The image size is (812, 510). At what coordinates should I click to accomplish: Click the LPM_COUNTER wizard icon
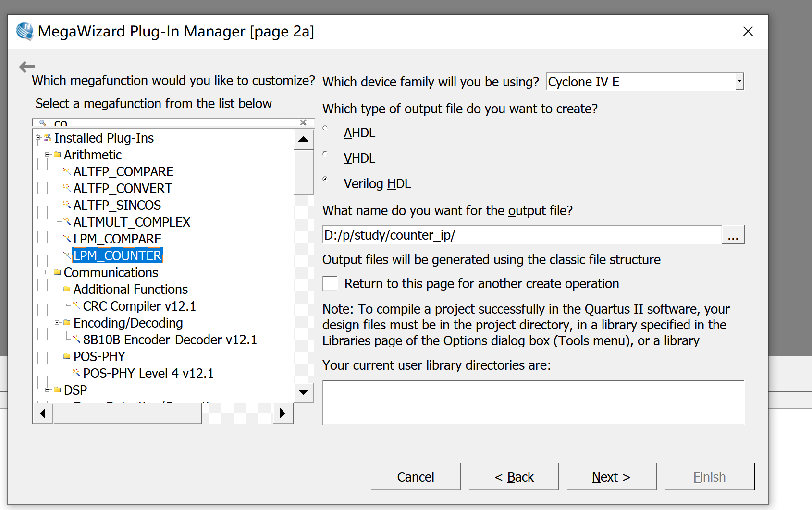pyautogui.click(x=67, y=255)
